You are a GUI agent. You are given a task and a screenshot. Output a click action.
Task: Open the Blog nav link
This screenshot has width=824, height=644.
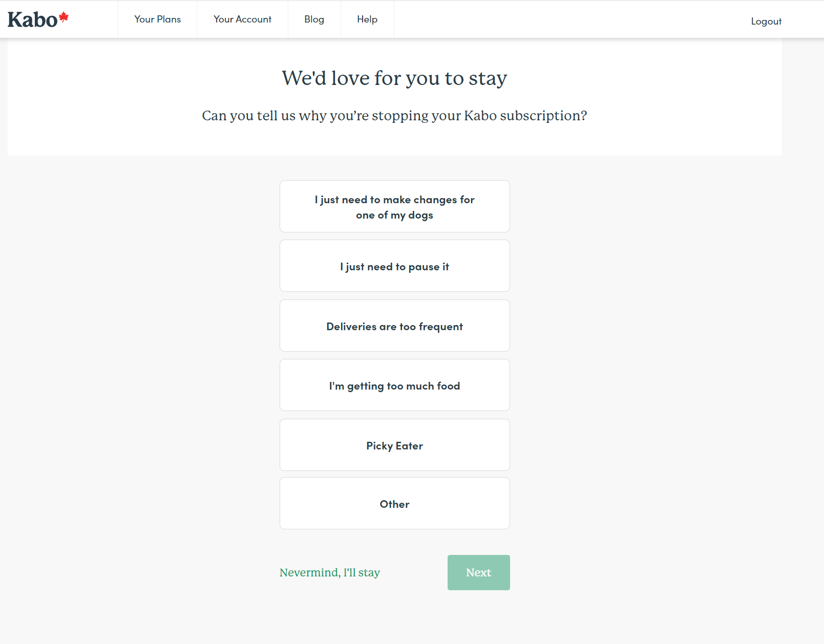point(314,19)
